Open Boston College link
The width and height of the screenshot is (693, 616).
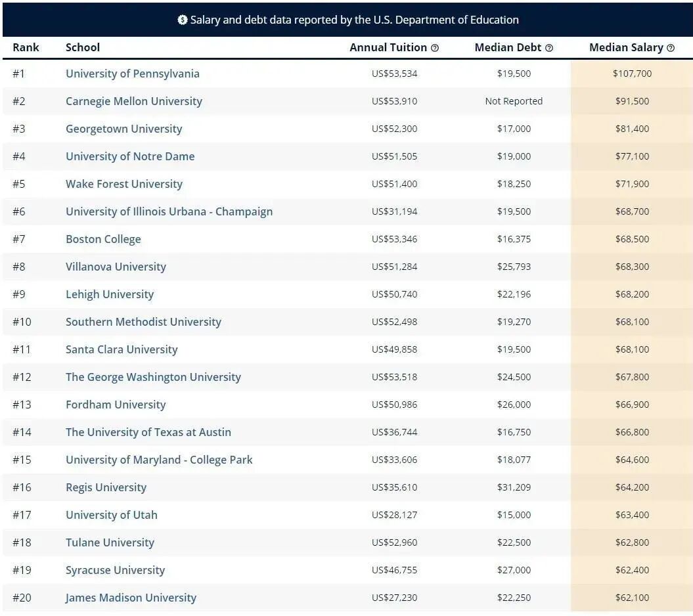click(103, 239)
